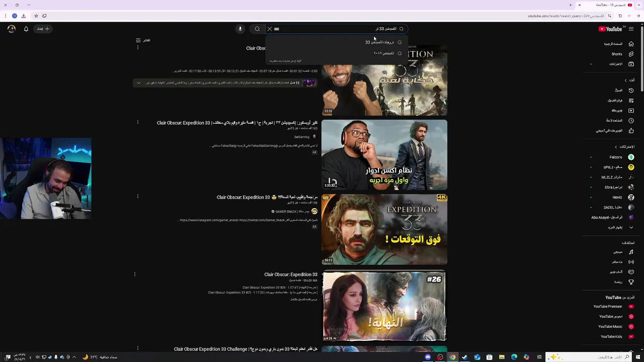Open the GAMER SNACK channel name
This screenshot has height=362, width=644.
click(293, 212)
